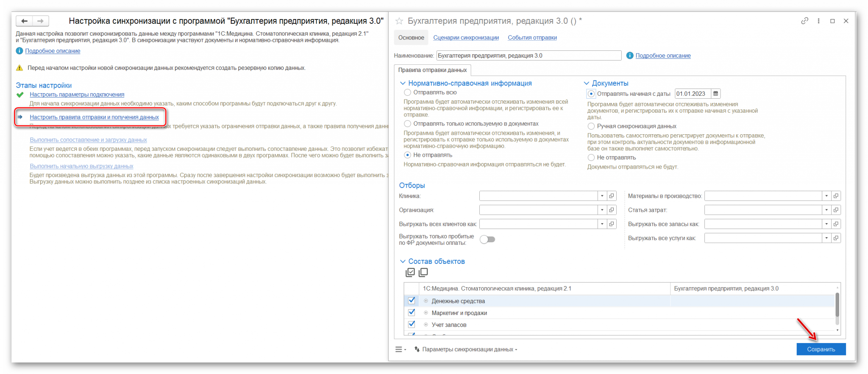Open the Клиника dropdown list
868x374 pixels.
(602, 196)
